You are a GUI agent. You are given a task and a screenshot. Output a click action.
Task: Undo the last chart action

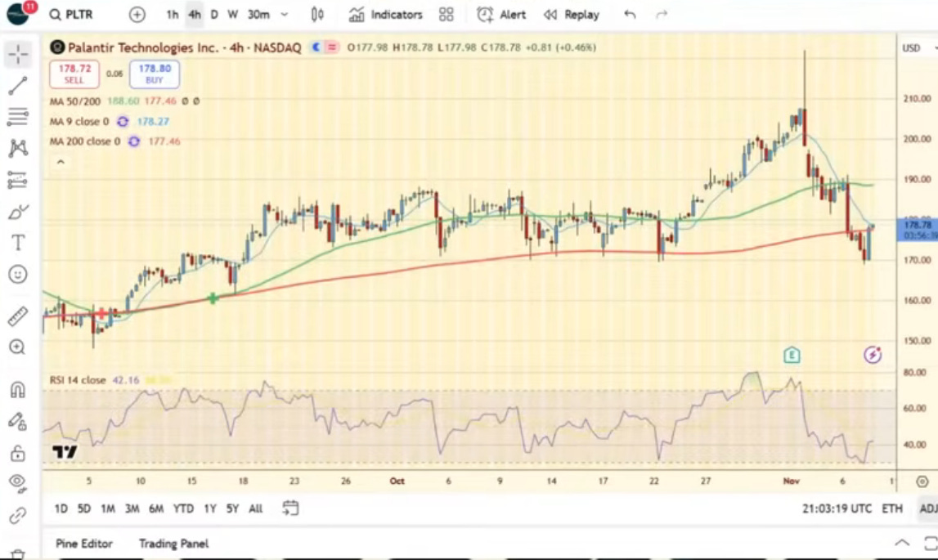[630, 15]
